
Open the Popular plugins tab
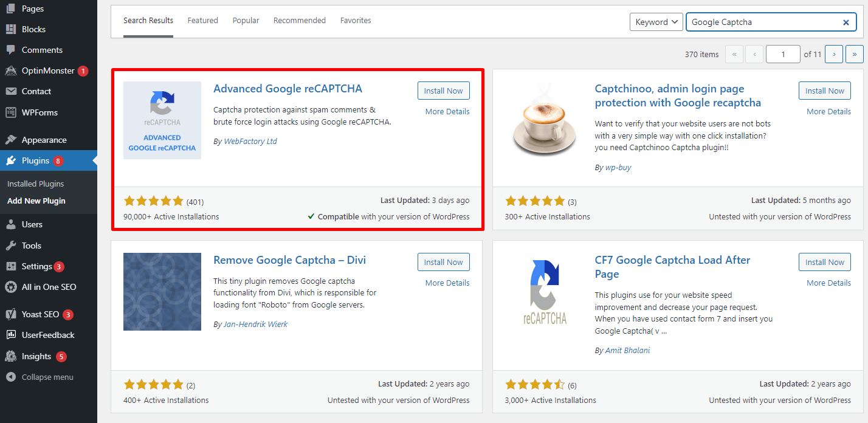[x=246, y=21]
